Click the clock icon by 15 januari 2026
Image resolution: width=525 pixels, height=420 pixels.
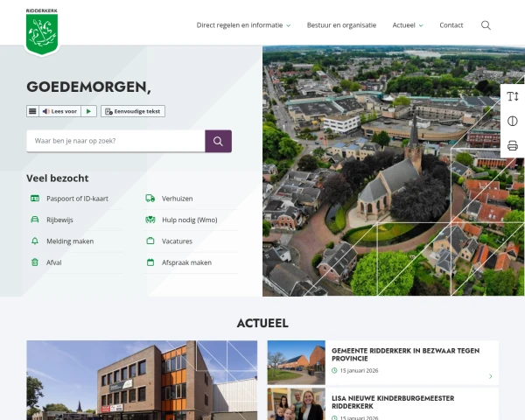pyautogui.click(x=334, y=370)
